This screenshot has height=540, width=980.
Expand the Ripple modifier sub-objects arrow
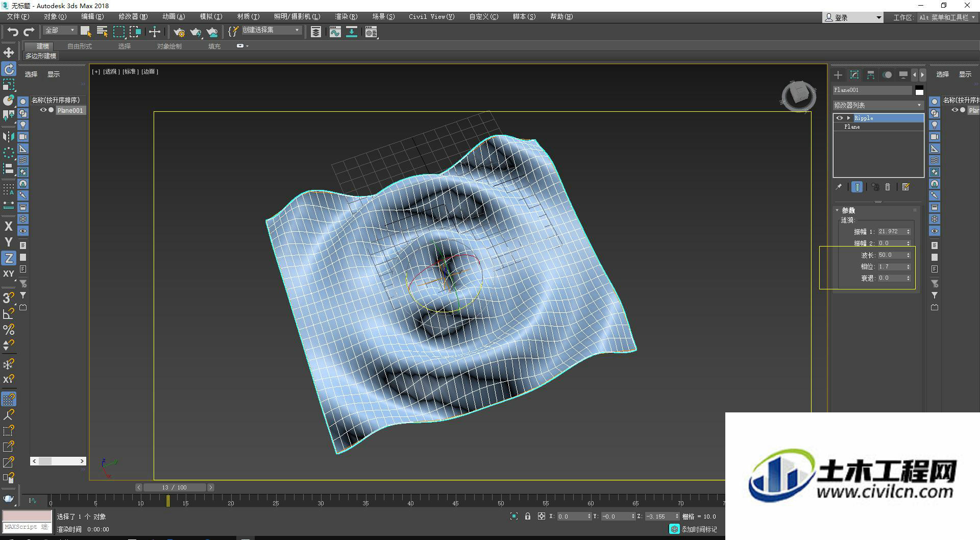point(849,118)
